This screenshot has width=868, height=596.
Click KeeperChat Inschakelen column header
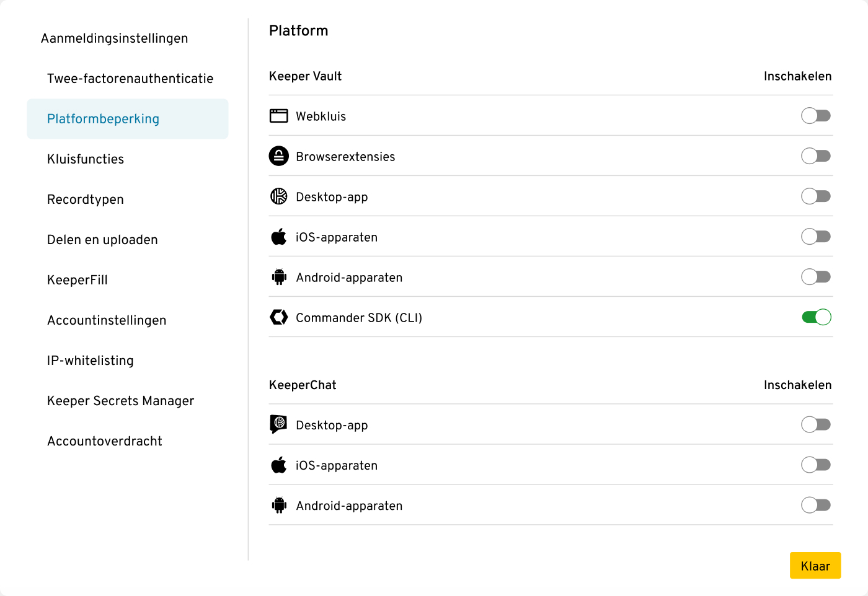[x=797, y=385]
